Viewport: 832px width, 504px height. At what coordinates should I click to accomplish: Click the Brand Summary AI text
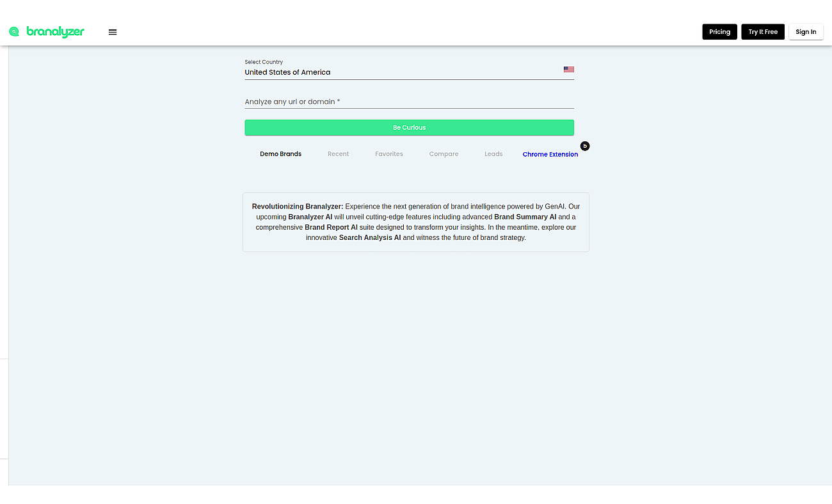click(525, 217)
